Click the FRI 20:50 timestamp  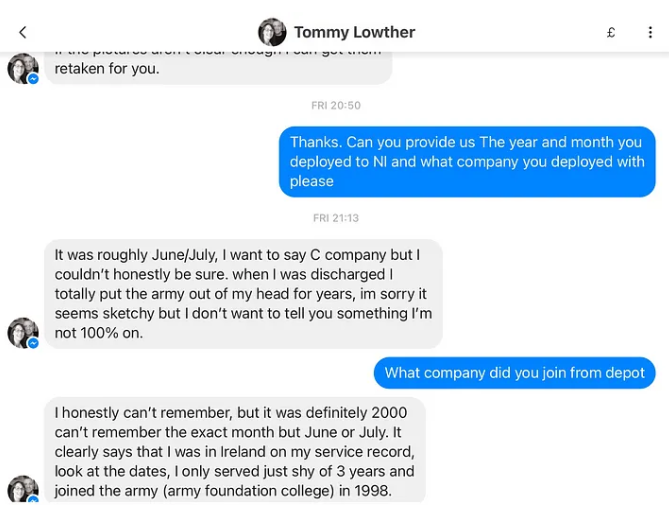335,105
